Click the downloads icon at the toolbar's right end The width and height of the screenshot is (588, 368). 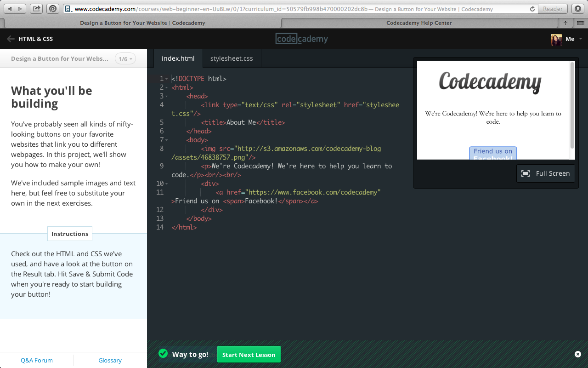point(577,8)
